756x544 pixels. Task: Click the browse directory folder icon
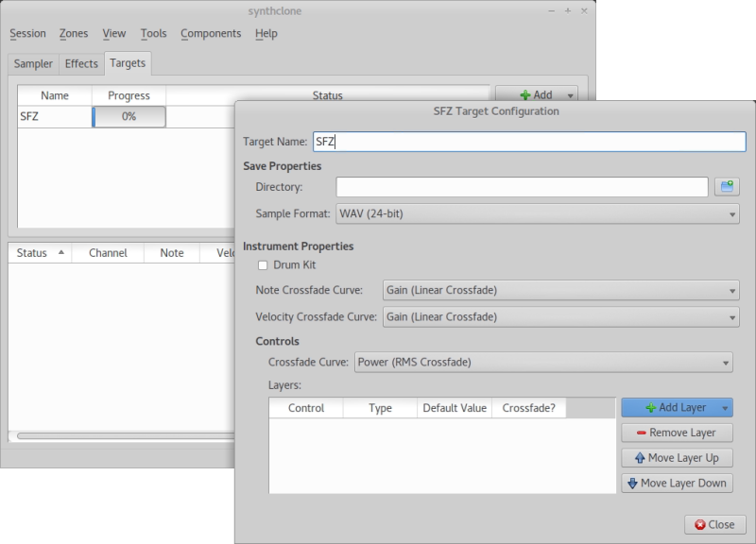(x=727, y=186)
